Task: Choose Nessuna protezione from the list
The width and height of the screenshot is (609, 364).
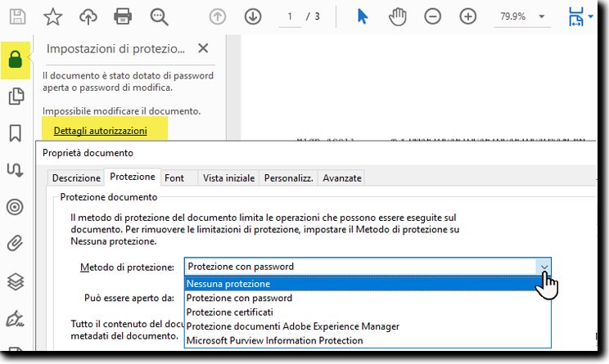Action: [368, 284]
